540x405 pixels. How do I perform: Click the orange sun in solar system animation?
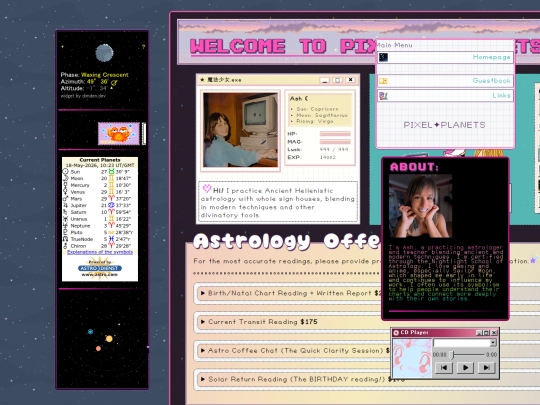[109, 339]
